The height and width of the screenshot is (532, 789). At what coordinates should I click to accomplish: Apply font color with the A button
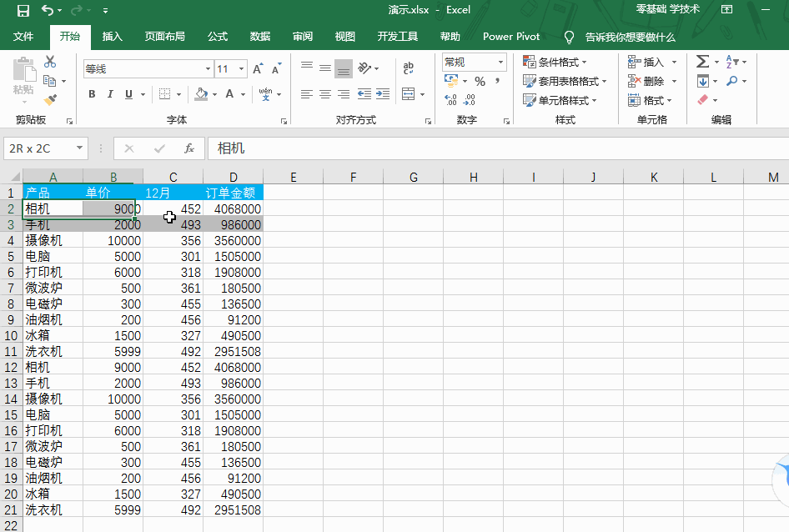(229, 94)
